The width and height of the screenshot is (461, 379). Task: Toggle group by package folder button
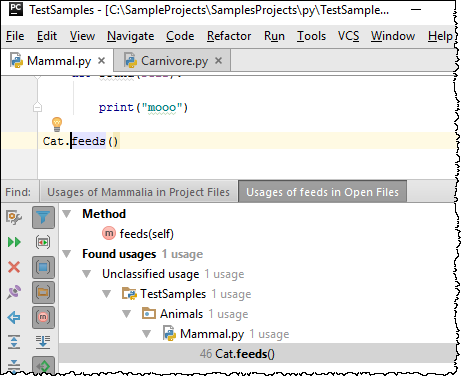43,292
